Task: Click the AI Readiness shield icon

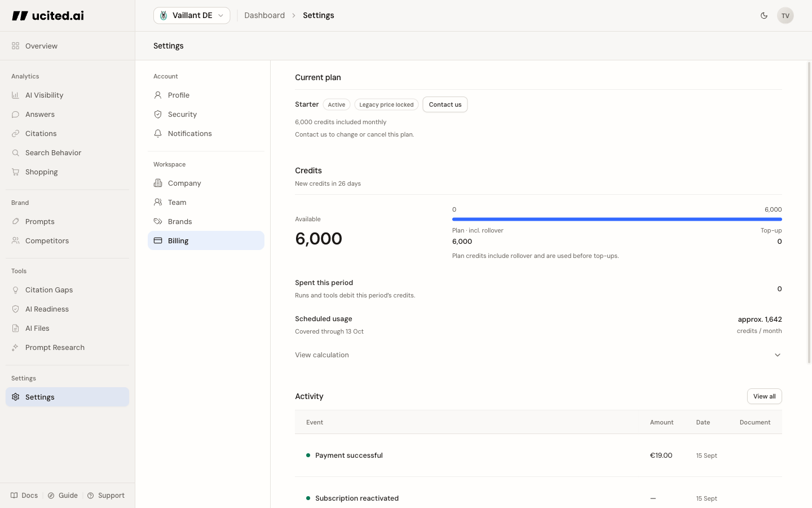Action: (15, 309)
